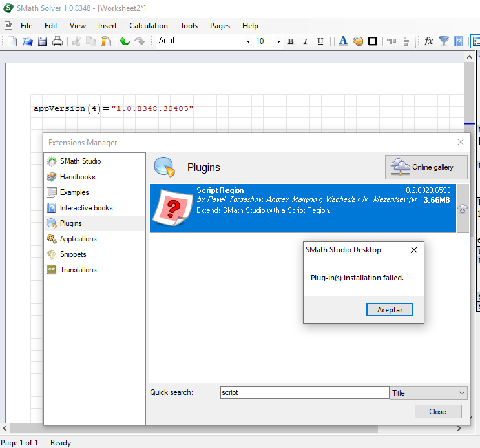Toggle underline text formatting
The width and height of the screenshot is (480, 448).
pos(320,41)
